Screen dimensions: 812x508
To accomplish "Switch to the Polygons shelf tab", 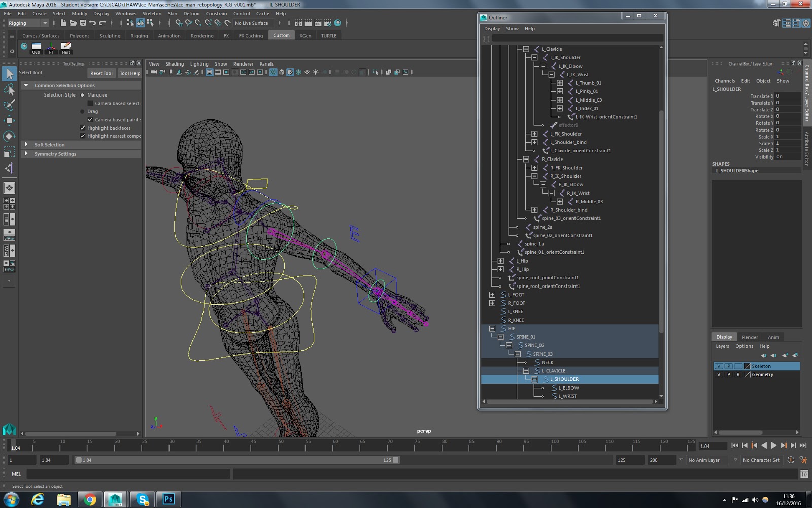I will pyautogui.click(x=79, y=36).
